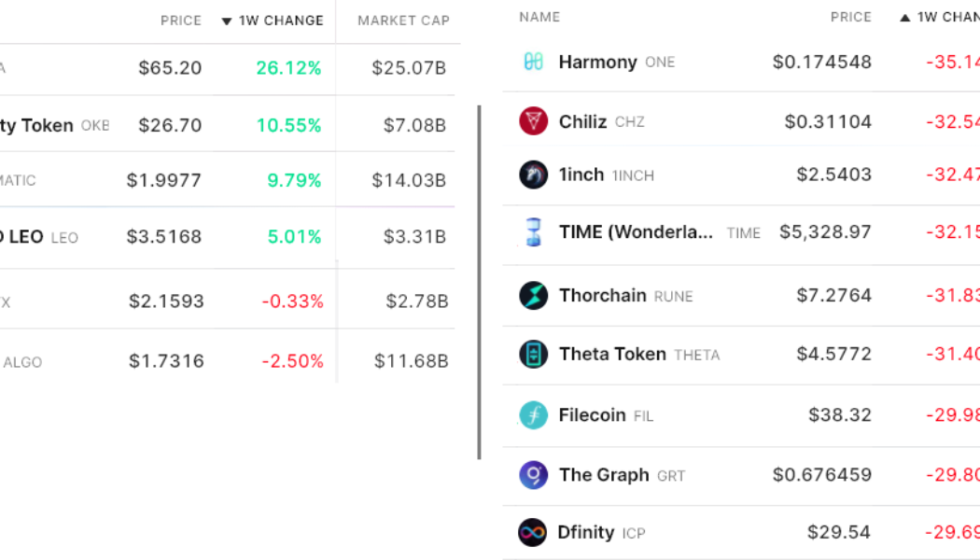Click the sort arrow beside 1W CHANGE header

tap(226, 21)
